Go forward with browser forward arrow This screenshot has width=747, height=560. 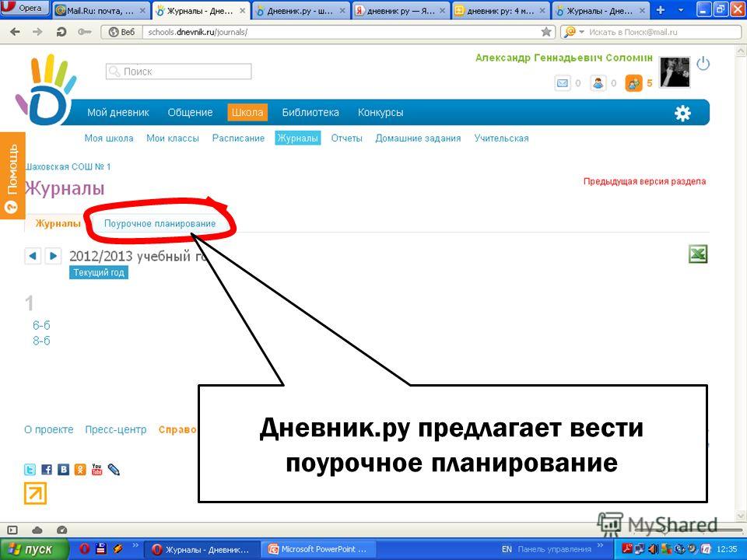coord(37,32)
